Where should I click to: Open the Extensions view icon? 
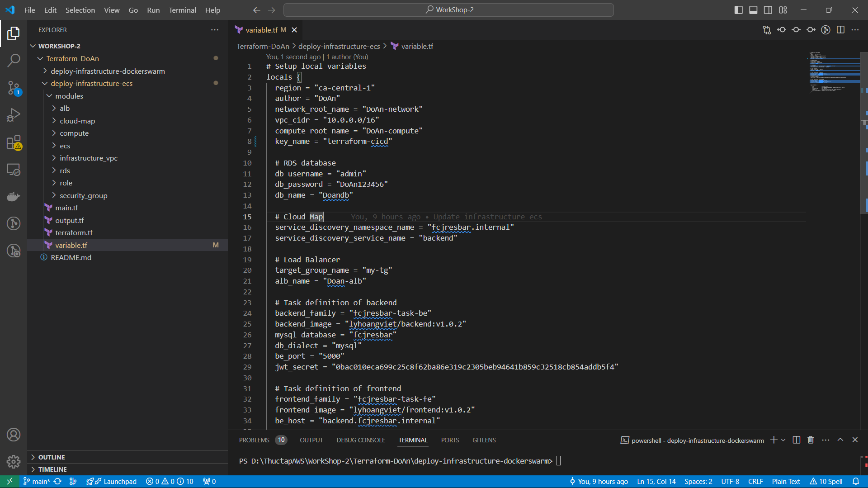click(x=14, y=142)
